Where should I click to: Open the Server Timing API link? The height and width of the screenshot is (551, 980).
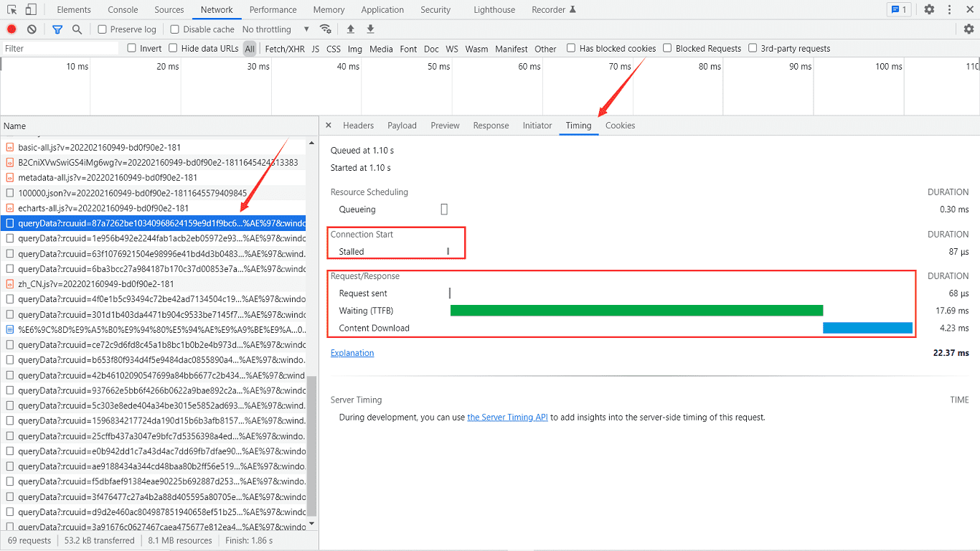coord(507,418)
